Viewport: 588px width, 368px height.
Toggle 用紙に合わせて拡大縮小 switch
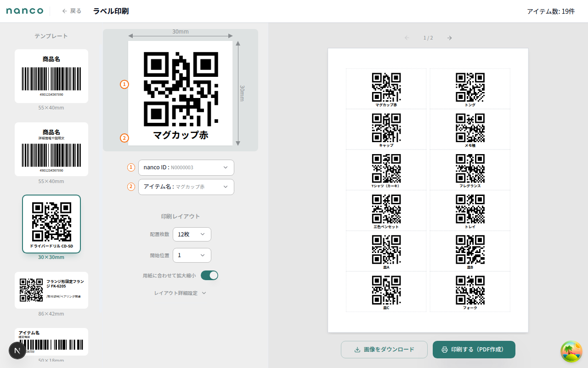(209, 276)
